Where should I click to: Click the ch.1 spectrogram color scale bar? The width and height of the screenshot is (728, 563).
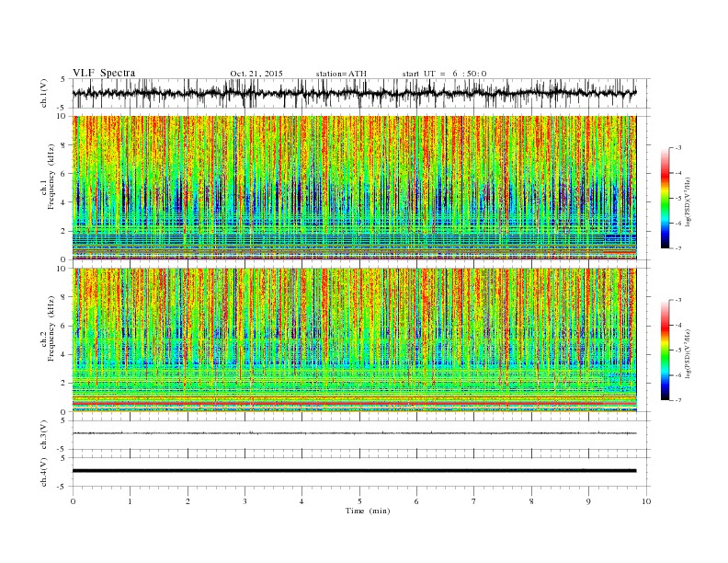pyautogui.click(x=665, y=198)
